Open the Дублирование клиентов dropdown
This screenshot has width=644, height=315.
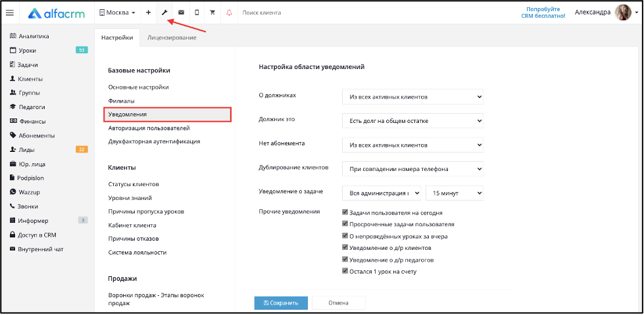point(412,169)
